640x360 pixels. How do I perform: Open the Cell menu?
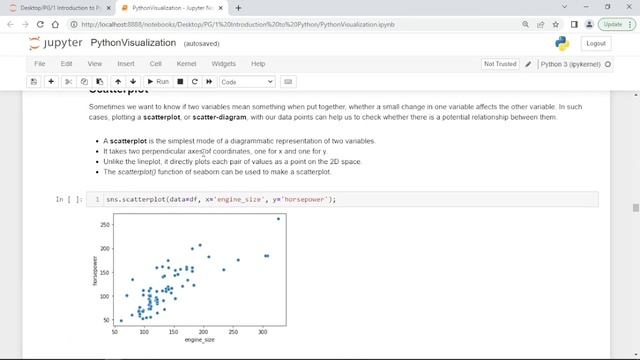click(x=156, y=64)
